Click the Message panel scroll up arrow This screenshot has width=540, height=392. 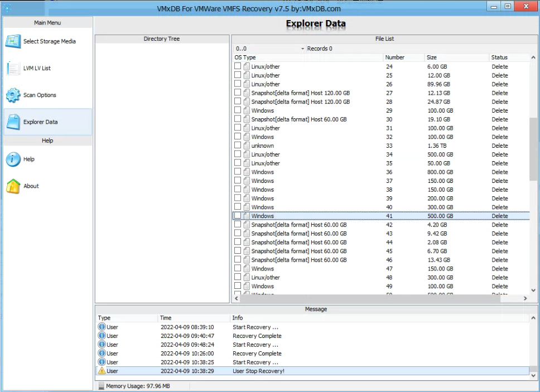point(533,318)
